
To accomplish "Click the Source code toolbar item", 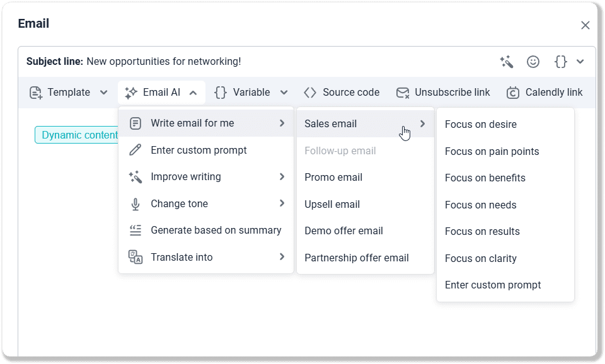I will point(342,93).
